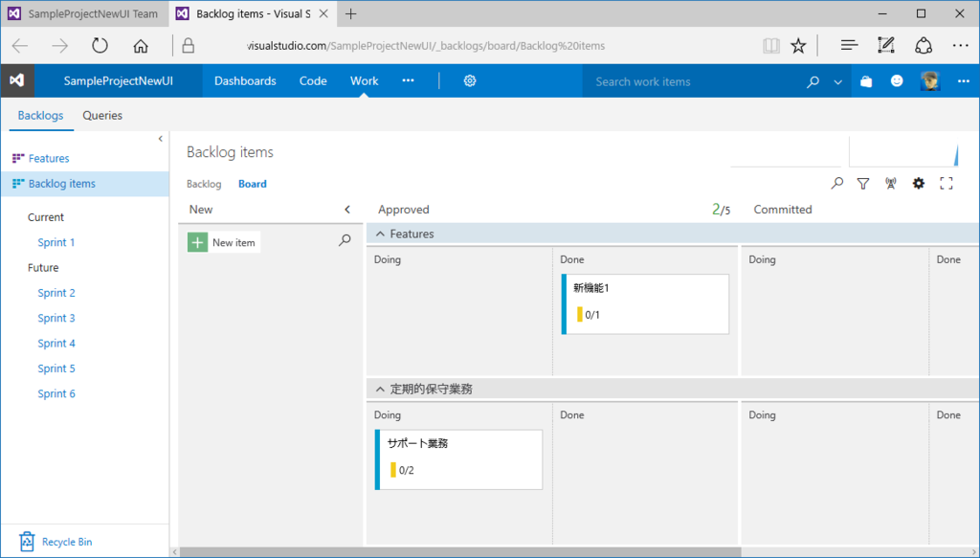Make a web note pen icon
This screenshot has width=980, height=558.
tap(885, 45)
